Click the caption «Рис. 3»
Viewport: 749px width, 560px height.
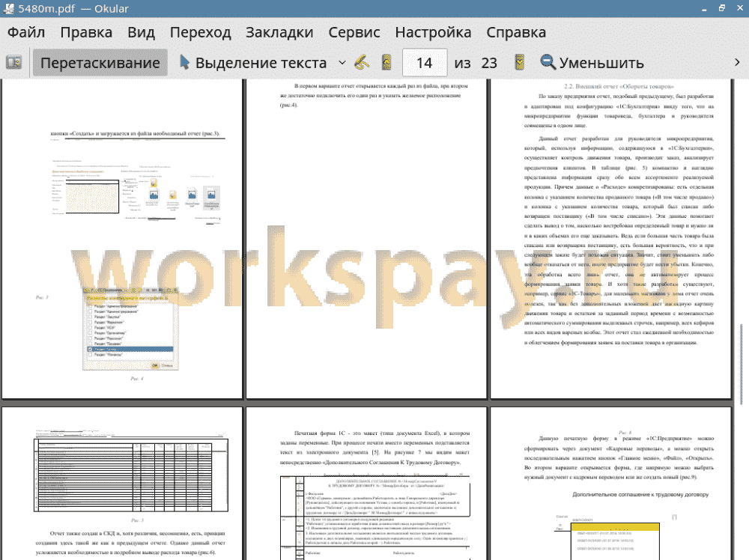tap(42, 297)
